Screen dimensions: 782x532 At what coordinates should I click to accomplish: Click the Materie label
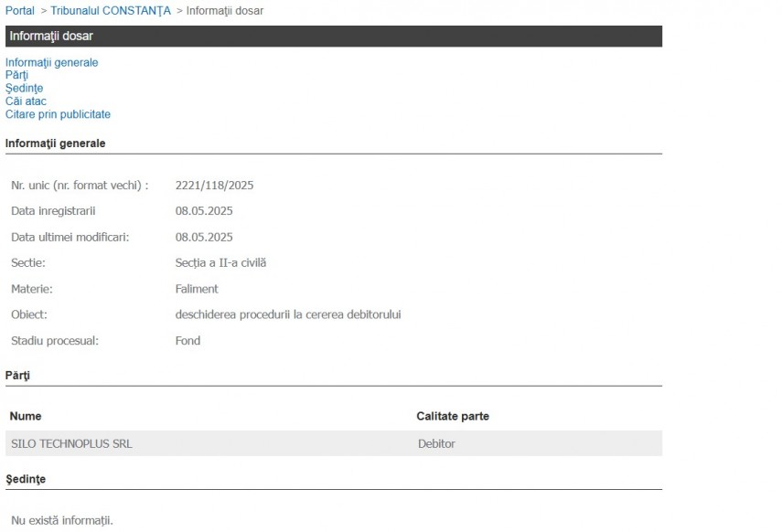click(x=31, y=289)
